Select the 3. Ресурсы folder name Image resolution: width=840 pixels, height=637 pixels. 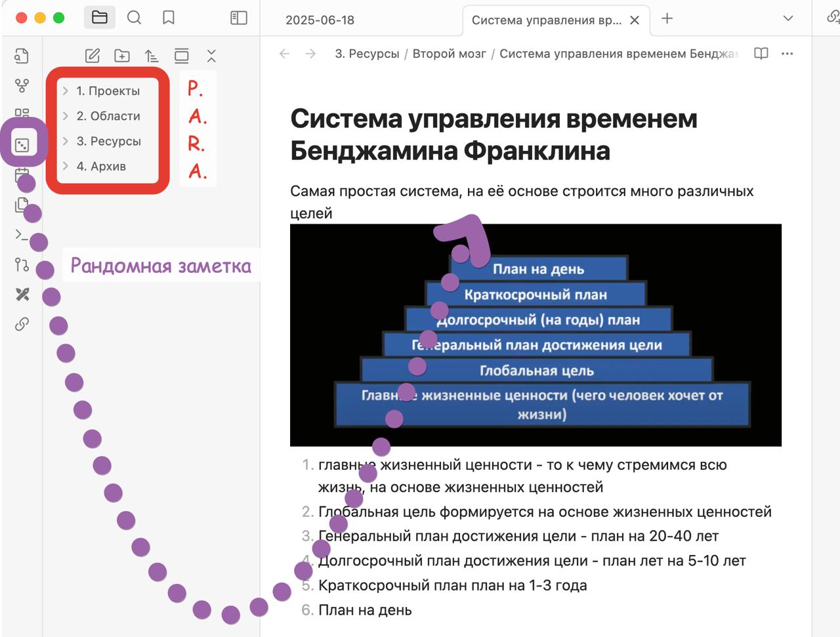tap(109, 141)
